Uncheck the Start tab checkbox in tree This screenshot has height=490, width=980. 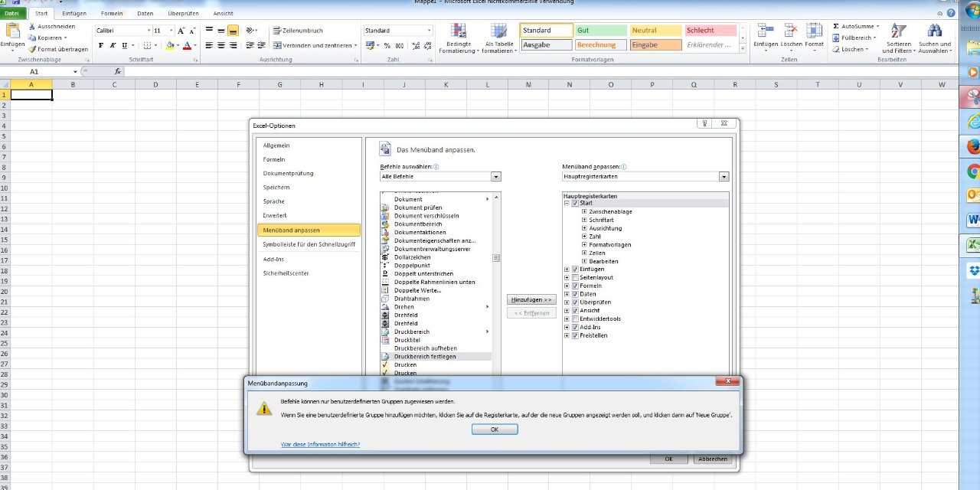click(x=575, y=203)
